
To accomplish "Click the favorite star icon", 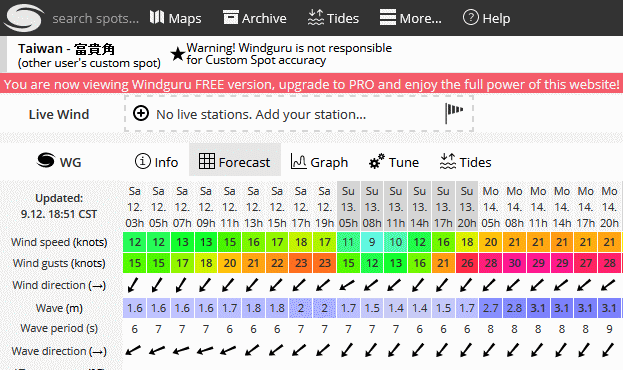I will point(178,54).
